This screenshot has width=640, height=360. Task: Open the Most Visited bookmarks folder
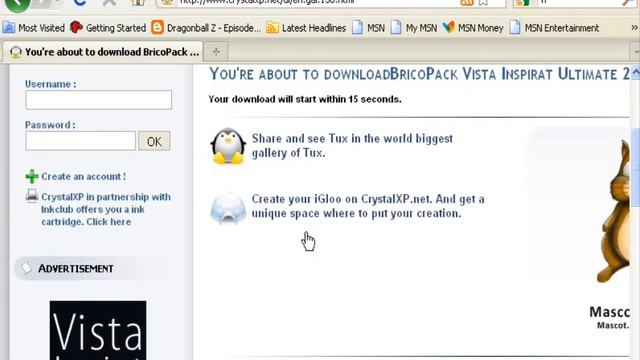[33, 28]
